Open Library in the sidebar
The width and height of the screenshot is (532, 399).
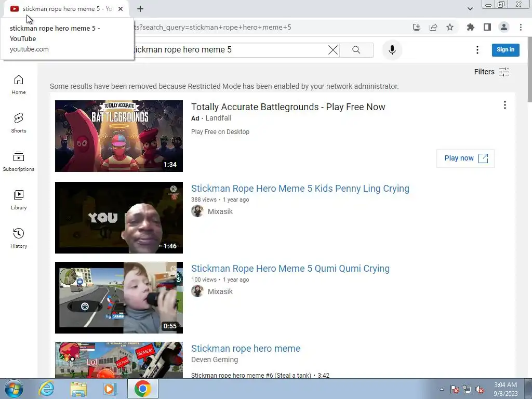[x=19, y=200]
